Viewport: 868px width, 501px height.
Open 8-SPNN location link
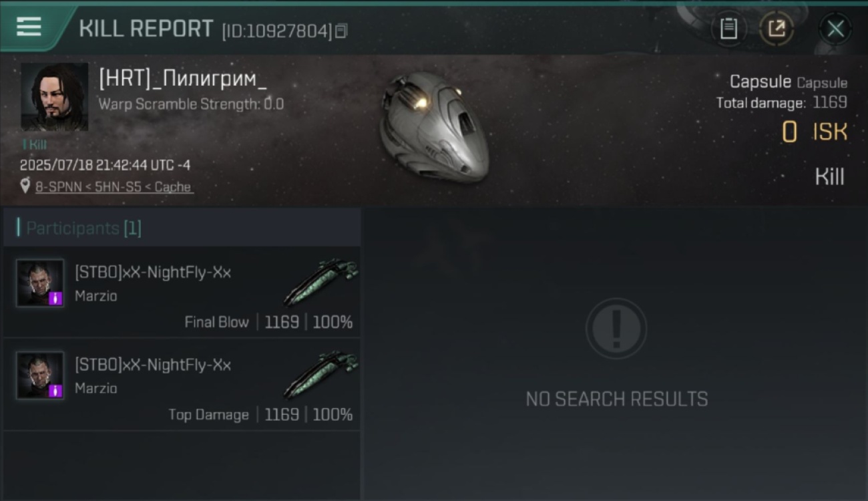[114, 187]
